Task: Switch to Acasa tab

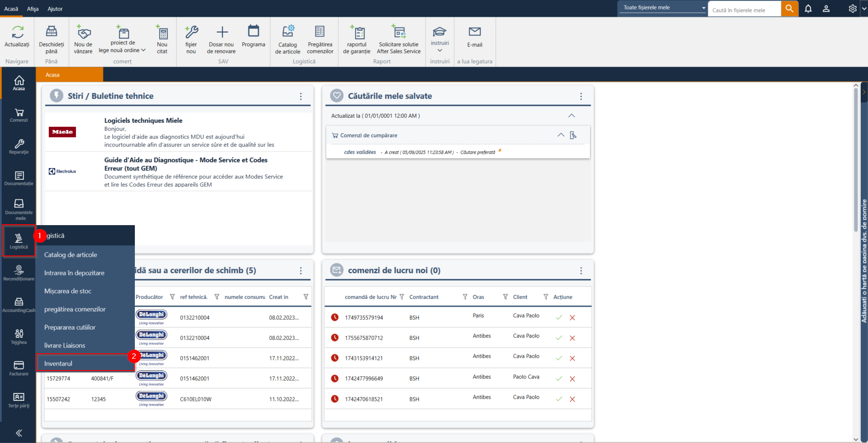Action: pyautogui.click(x=70, y=75)
